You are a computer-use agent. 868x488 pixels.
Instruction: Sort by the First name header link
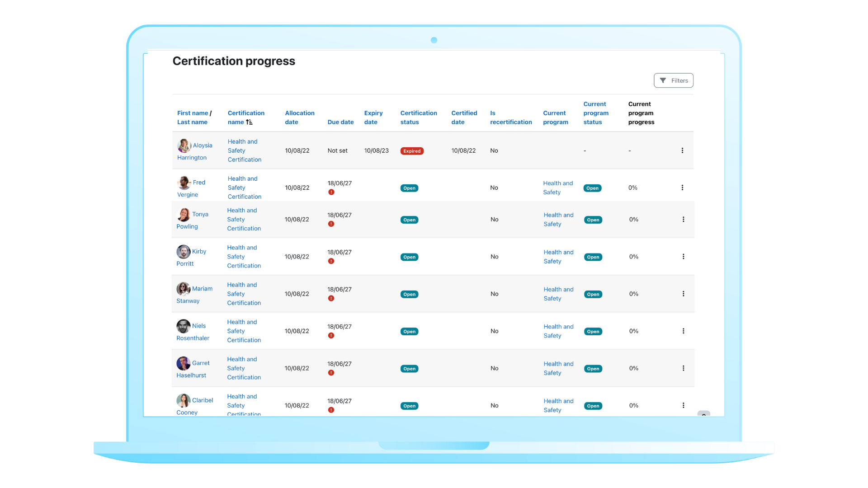point(193,113)
